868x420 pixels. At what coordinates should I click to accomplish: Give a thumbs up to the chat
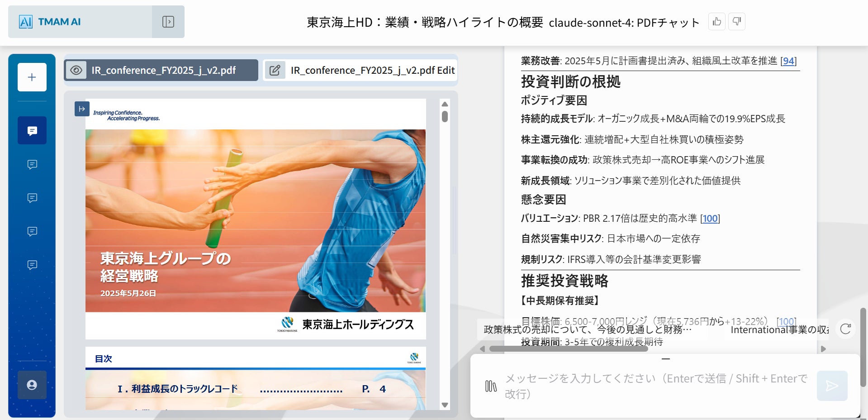click(717, 21)
